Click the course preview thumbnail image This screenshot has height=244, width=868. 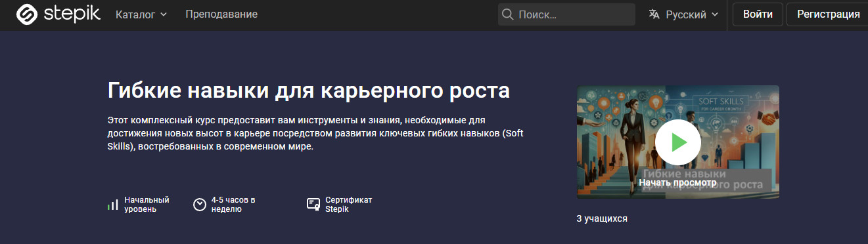(678, 142)
